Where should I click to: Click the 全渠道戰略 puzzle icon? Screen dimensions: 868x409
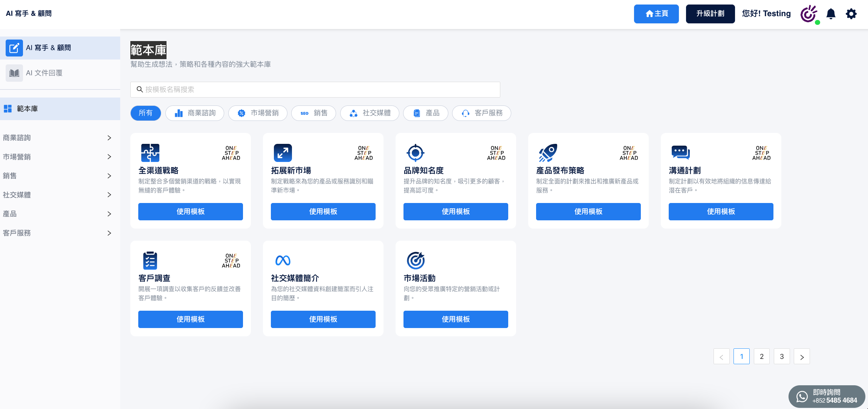[150, 153]
